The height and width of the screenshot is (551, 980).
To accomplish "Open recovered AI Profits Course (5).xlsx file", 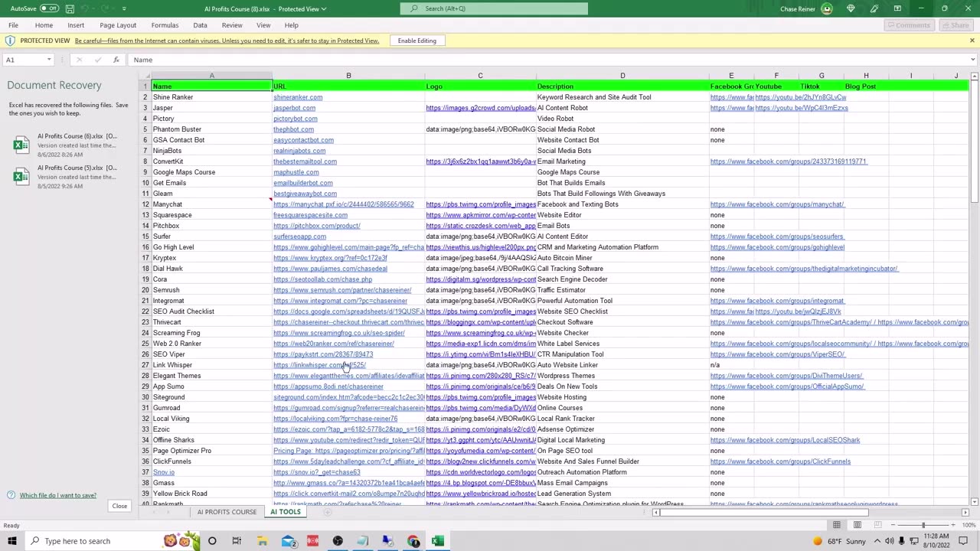I will [69, 177].
